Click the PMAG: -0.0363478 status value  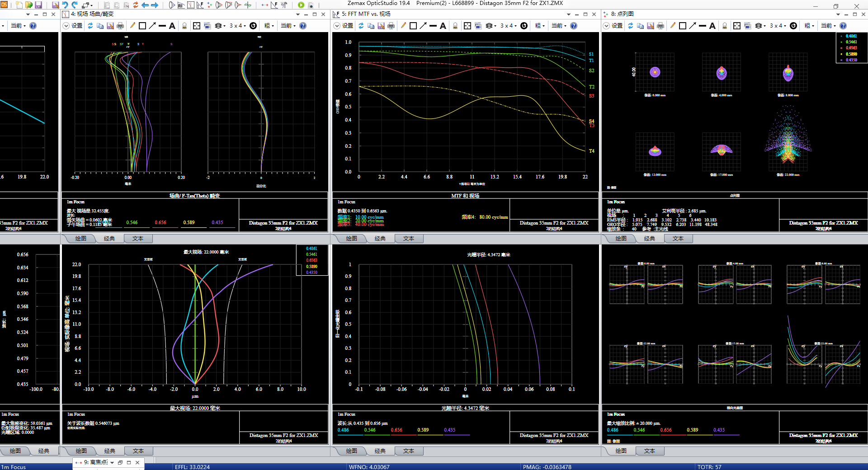click(547, 467)
